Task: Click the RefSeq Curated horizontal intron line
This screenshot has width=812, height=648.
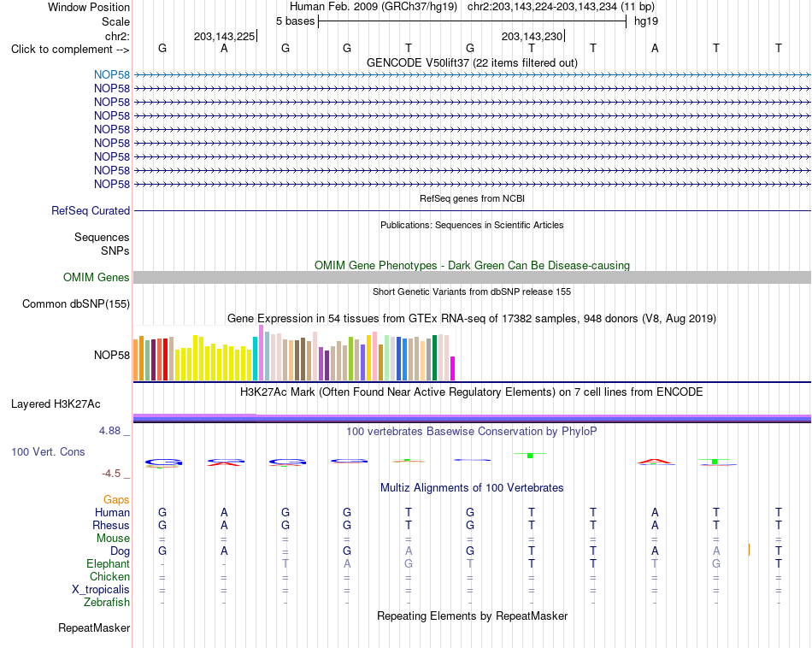Action: [472, 211]
